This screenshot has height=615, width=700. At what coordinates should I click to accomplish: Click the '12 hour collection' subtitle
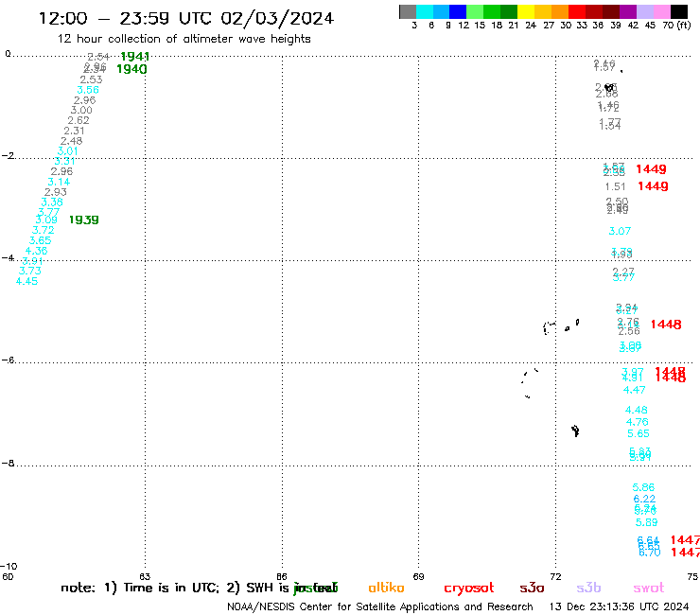pos(184,39)
